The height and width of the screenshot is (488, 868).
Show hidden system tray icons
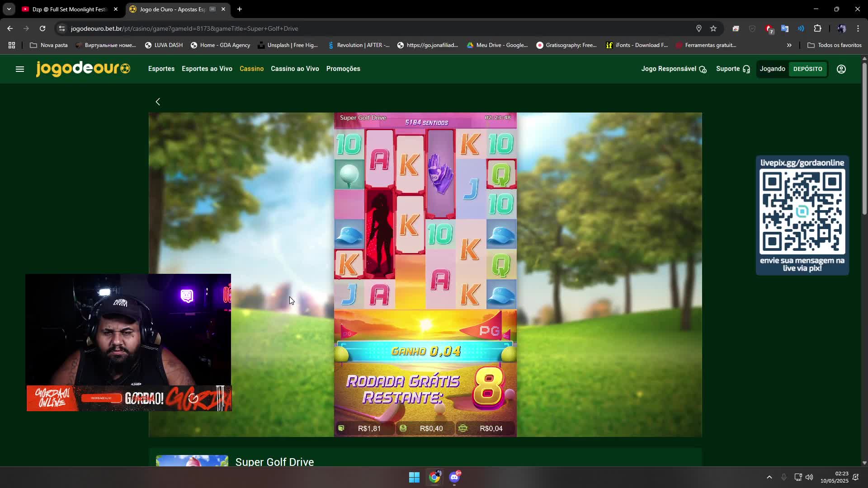[x=769, y=477]
